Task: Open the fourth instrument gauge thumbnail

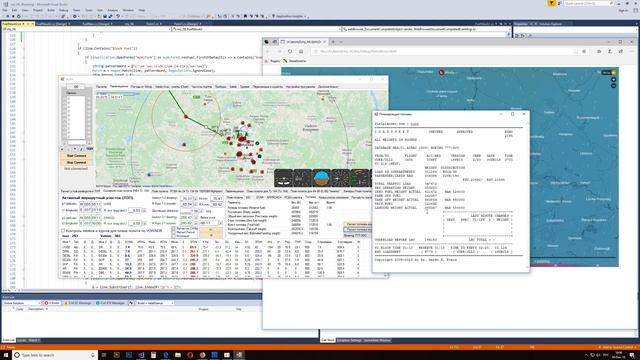Action: (x=340, y=178)
